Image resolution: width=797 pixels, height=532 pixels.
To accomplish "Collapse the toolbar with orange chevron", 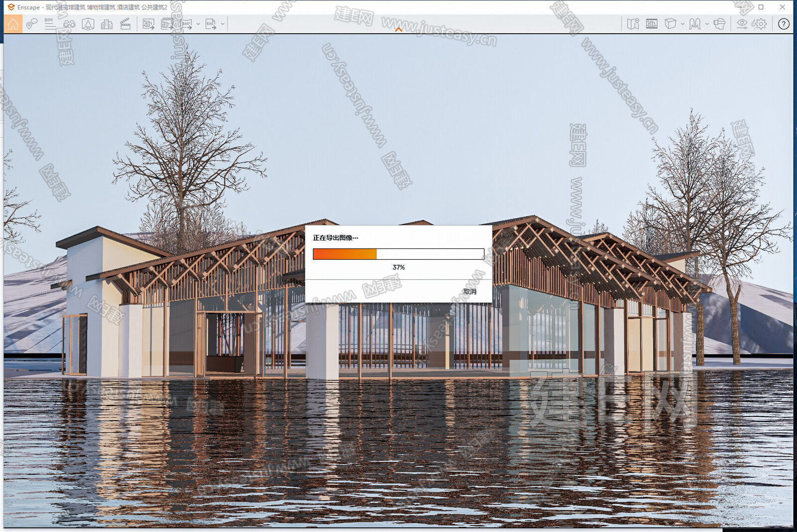I will point(398,30).
